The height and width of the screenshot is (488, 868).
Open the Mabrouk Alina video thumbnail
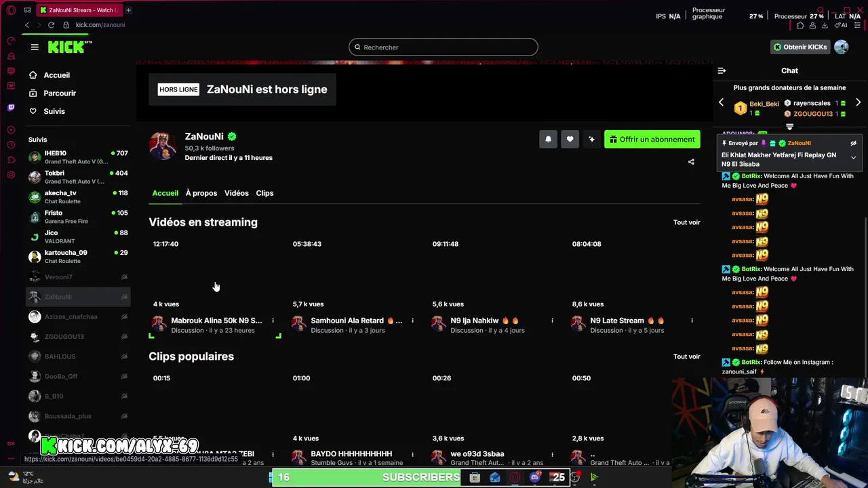(216, 274)
